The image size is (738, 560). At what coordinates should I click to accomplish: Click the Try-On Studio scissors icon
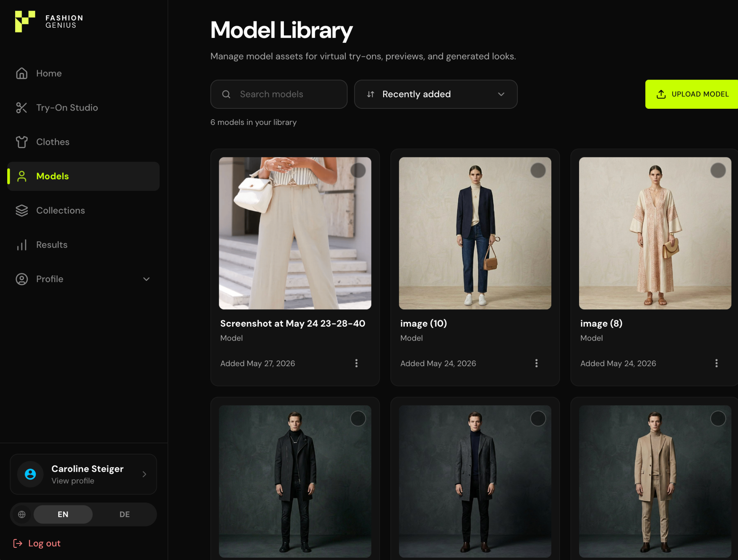tap(22, 108)
